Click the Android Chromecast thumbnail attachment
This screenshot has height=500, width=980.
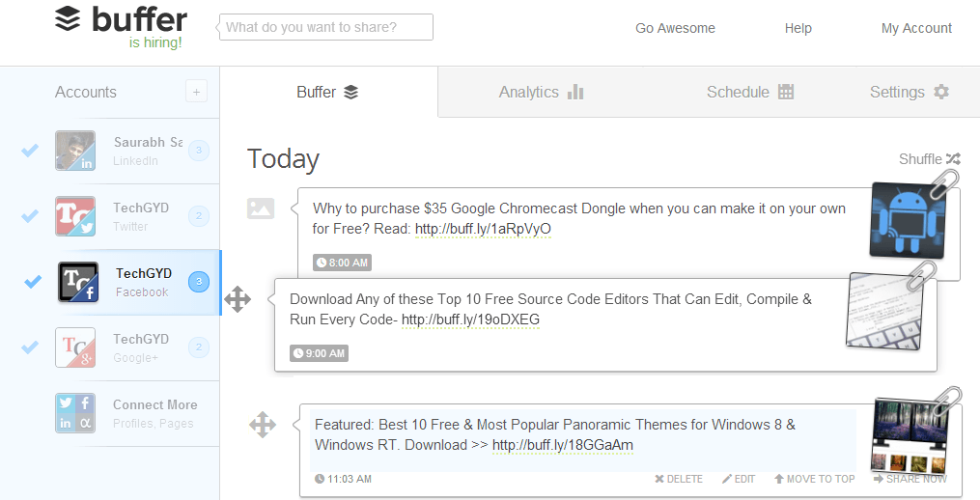click(x=907, y=221)
